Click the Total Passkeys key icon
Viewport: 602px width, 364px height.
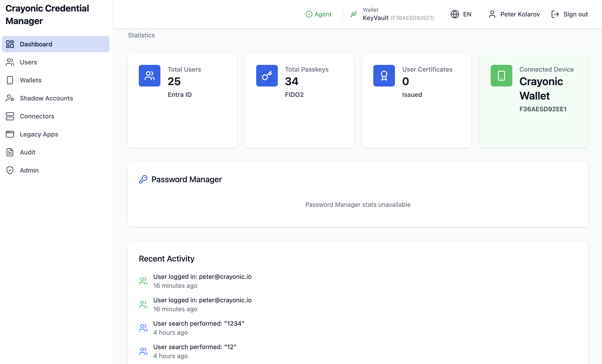pos(267,75)
